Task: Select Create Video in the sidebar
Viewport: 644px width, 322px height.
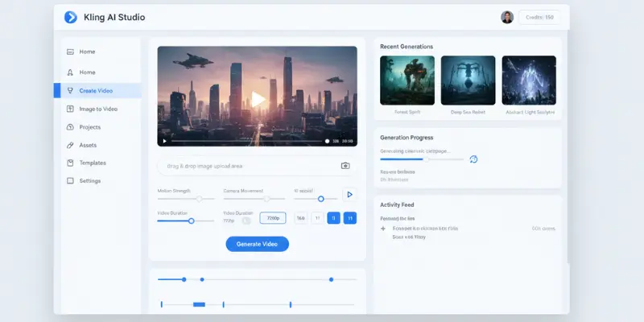Action: [97, 90]
